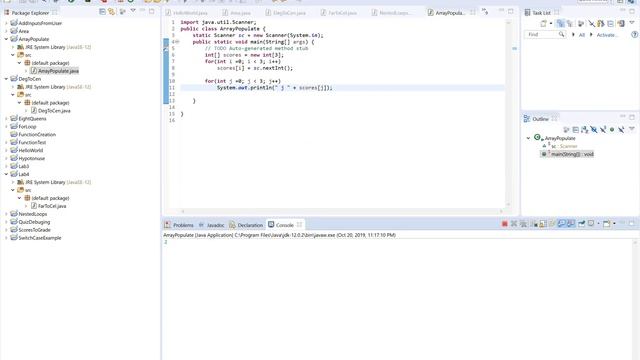640x360 pixels.
Task: Click editor vertical scrollbar
Action: pos(509,113)
